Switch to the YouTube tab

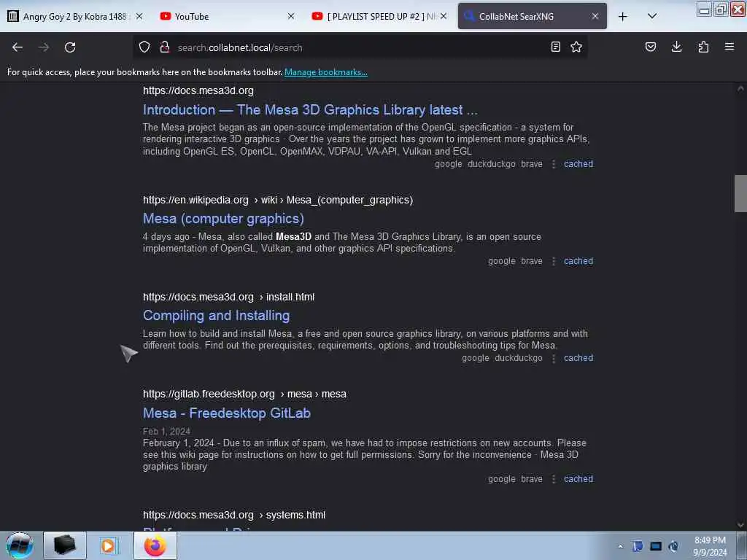click(x=192, y=16)
